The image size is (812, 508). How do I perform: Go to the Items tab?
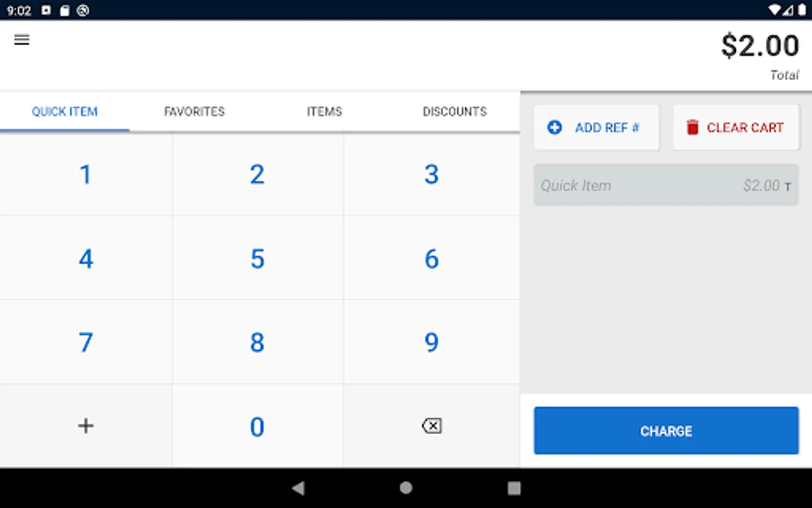(x=324, y=112)
